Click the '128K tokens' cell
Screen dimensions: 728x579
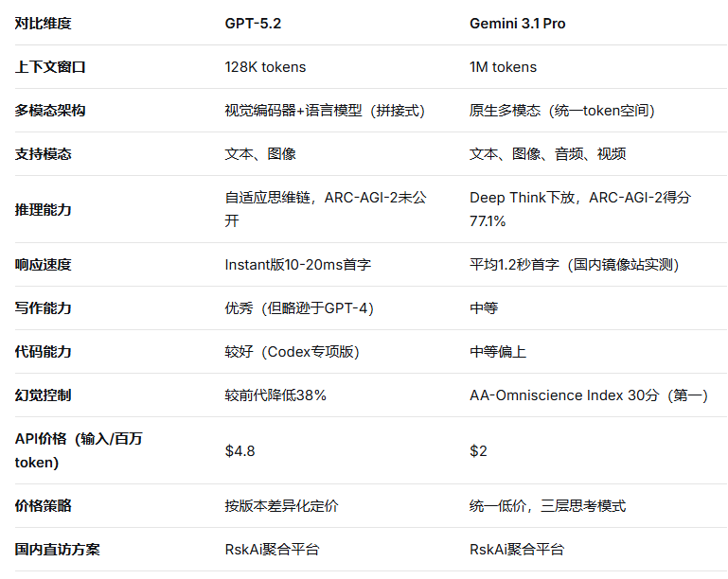tap(266, 67)
